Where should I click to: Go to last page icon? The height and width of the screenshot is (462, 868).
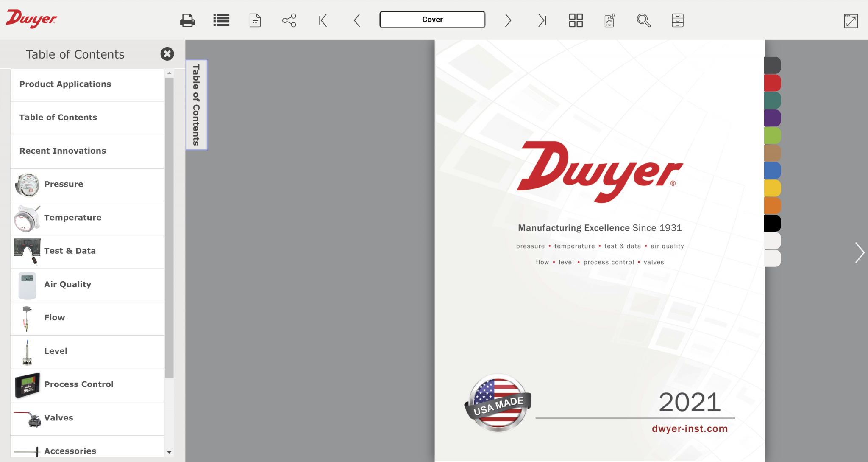(542, 20)
